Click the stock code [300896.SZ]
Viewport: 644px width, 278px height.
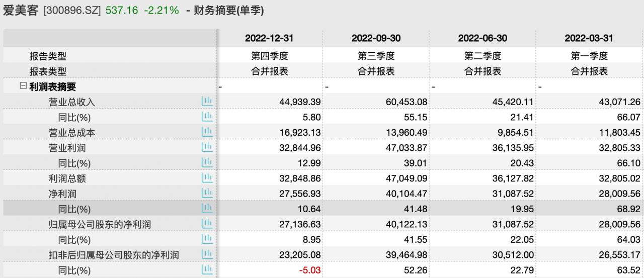[72, 10]
